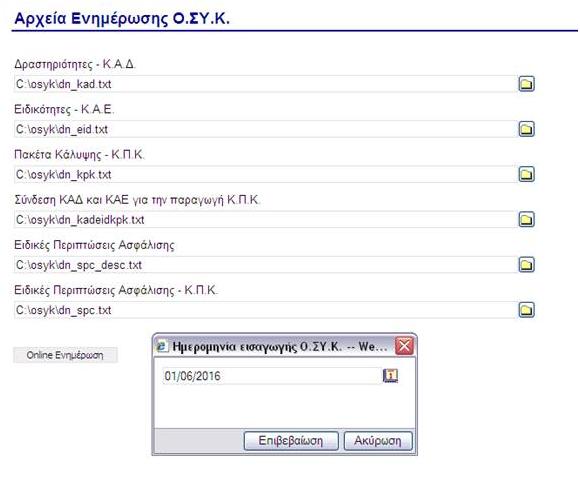Open the calendar picker next to 01/06/2016
The image size is (580, 483).
[x=391, y=376]
